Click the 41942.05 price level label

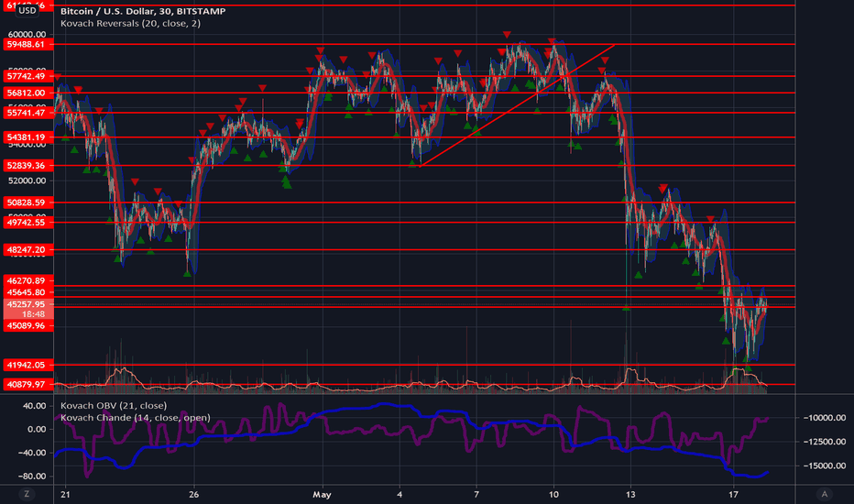(28, 365)
